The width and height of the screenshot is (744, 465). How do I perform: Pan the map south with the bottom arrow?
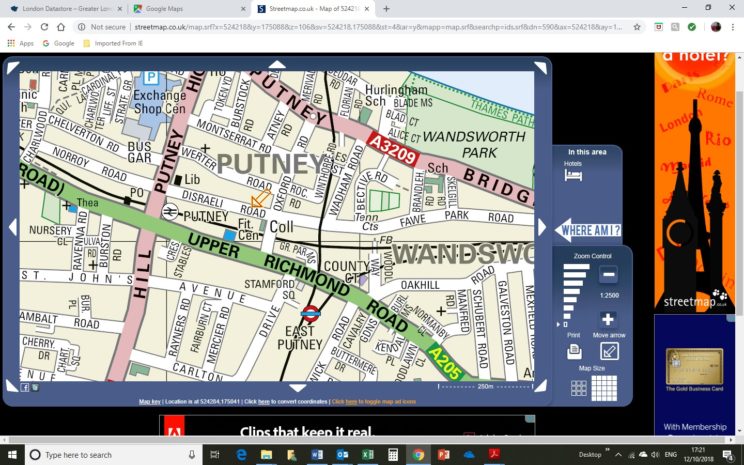(298, 388)
